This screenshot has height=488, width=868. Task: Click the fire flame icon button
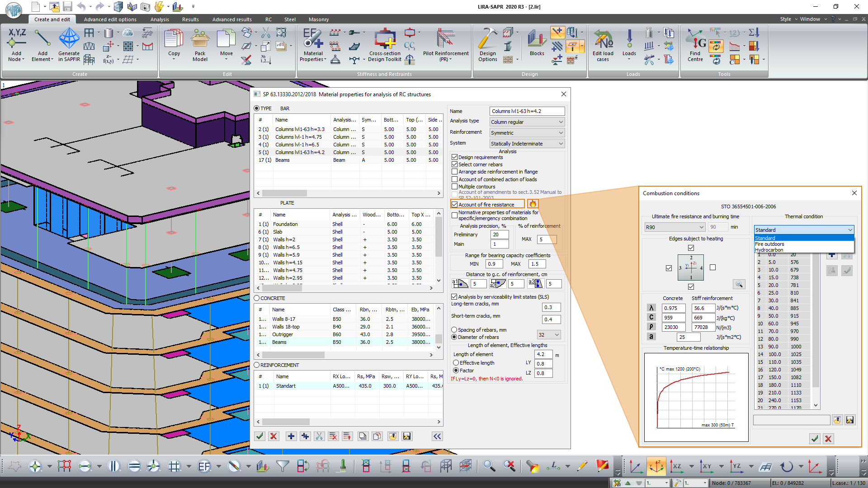click(x=533, y=204)
